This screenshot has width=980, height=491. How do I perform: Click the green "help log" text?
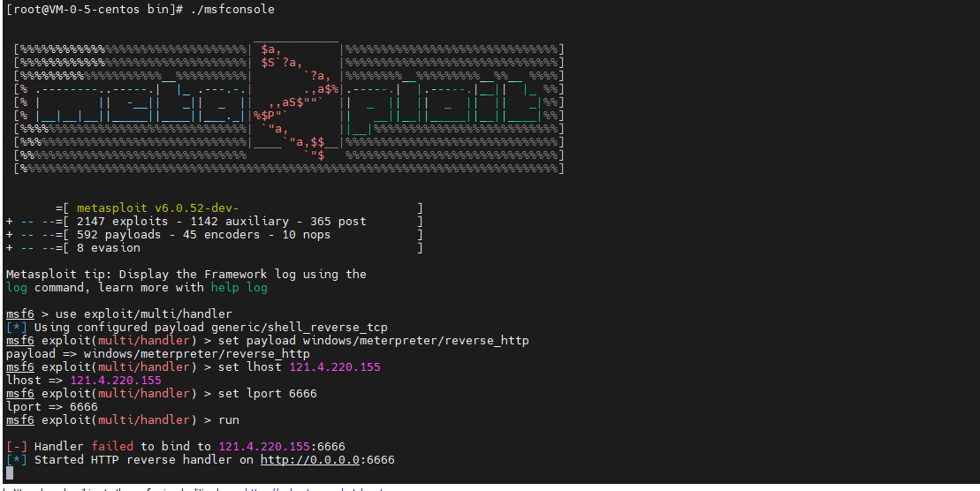tap(239, 287)
